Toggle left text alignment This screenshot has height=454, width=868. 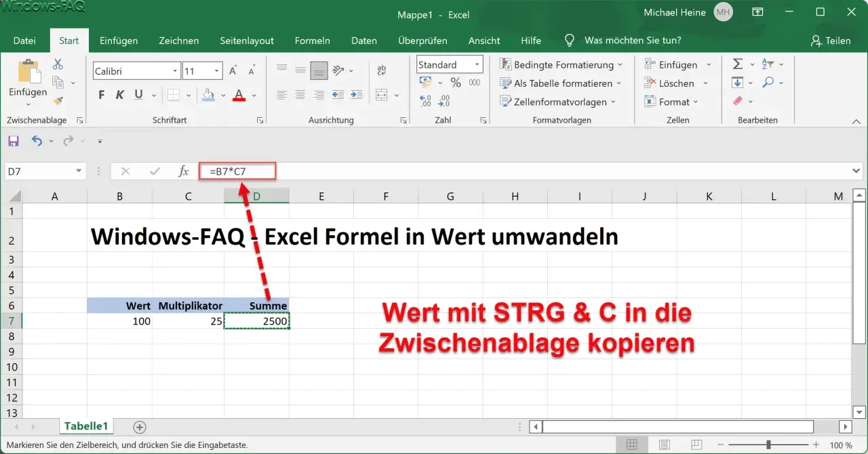click(x=281, y=95)
